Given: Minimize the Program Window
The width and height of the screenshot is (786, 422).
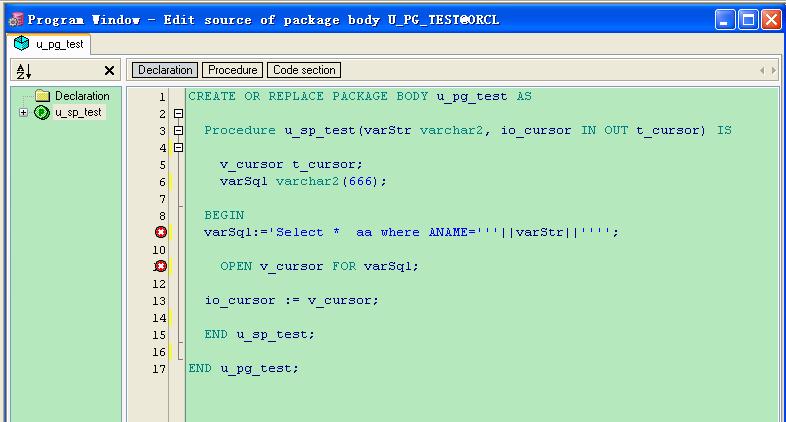Looking at the screenshot, I should tap(725, 20).
